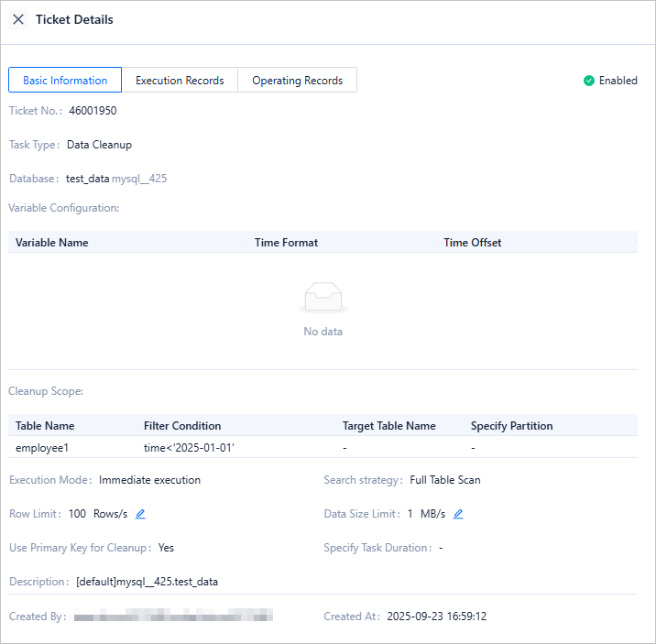Screen dimensions: 656x644
Task: Click the Time Offset column header
Action: tap(472, 243)
